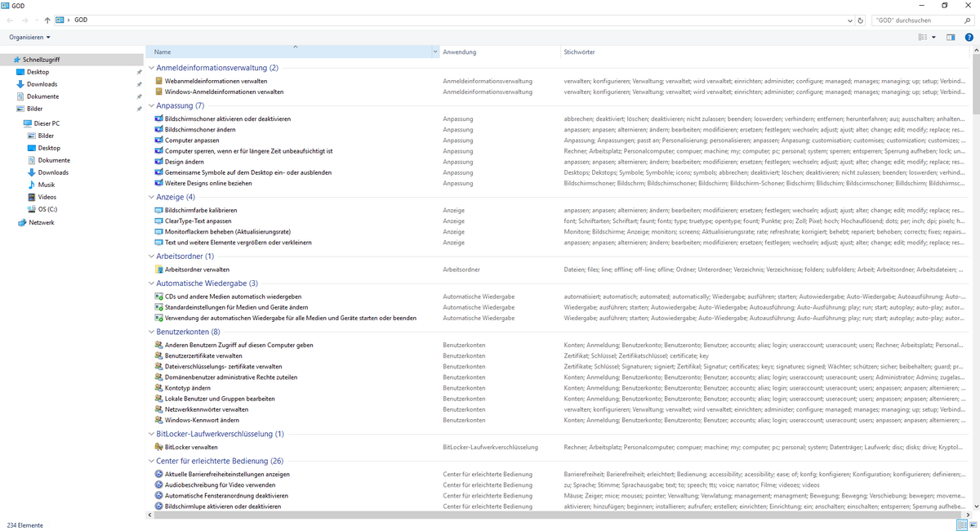Refresh the GOD folder view

tap(861, 20)
